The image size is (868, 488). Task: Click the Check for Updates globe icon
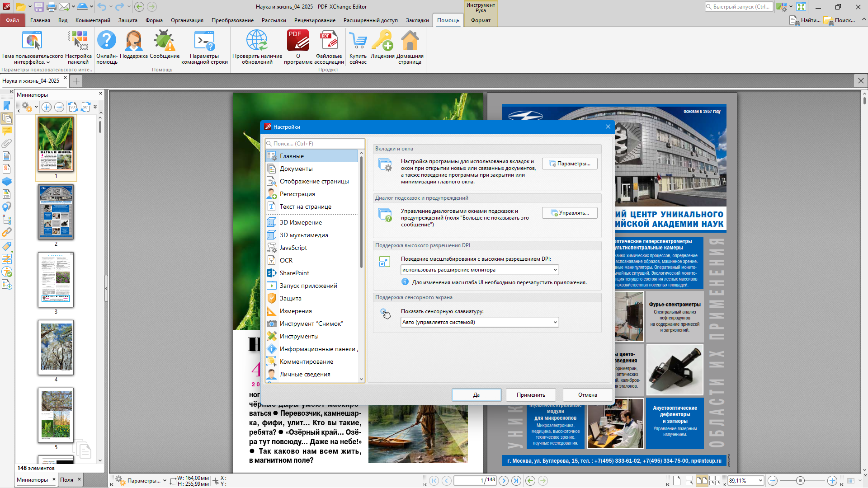tap(257, 41)
